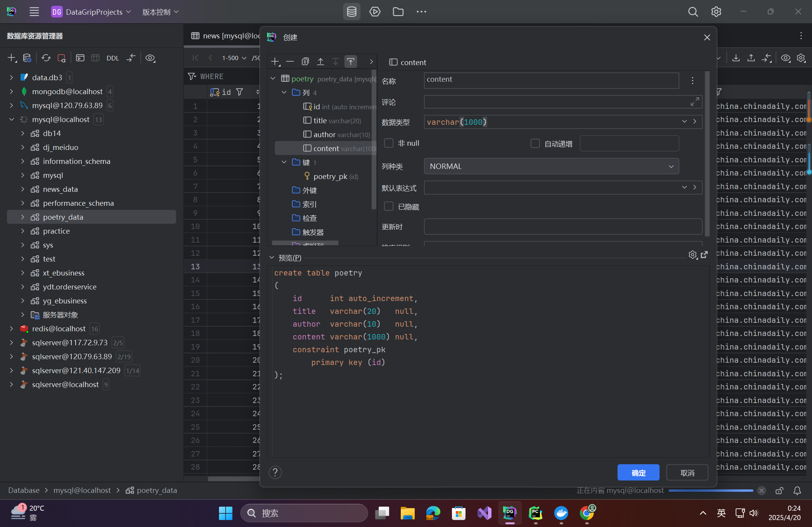Click the move up arrow in dialog toolbar

click(321, 62)
